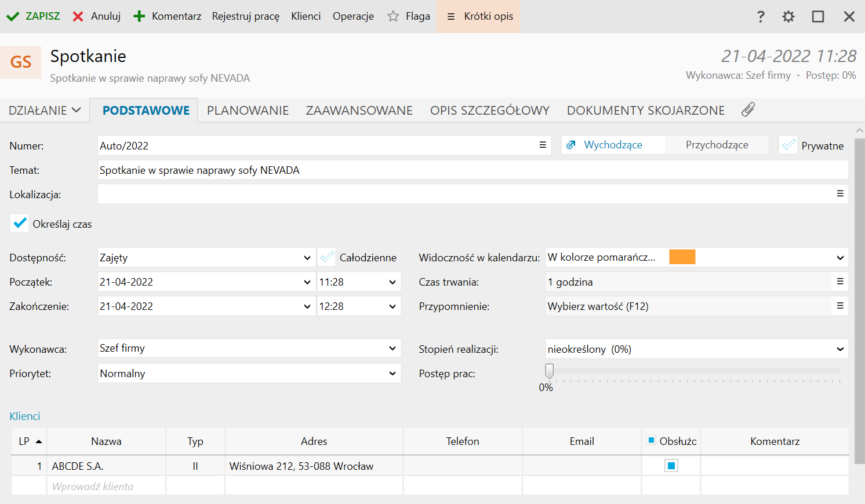Open the Początek time dropdown 11:28
This screenshot has height=504, width=865.
(x=392, y=282)
